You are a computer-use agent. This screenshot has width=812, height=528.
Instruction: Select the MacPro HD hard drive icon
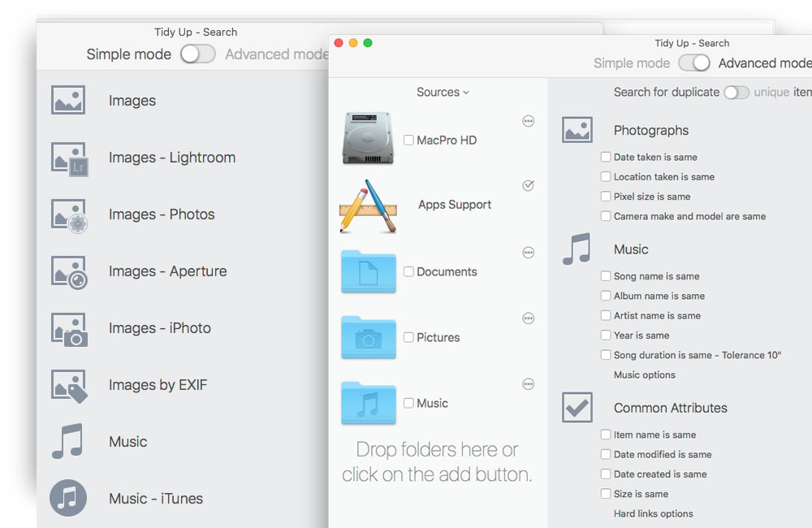click(x=368, y=138)
